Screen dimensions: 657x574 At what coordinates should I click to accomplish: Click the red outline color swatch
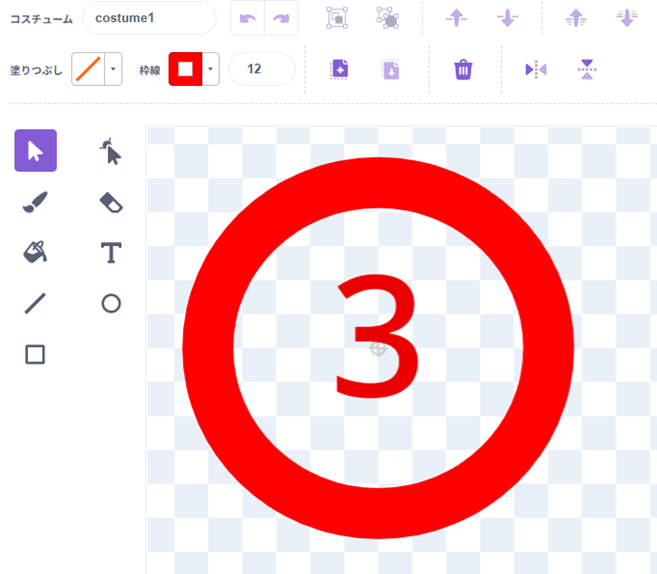(x=186, y=70)
